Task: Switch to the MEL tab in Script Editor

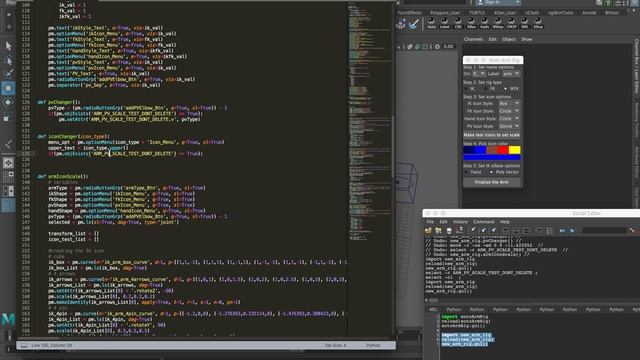Action: click(x=432, y=310)
